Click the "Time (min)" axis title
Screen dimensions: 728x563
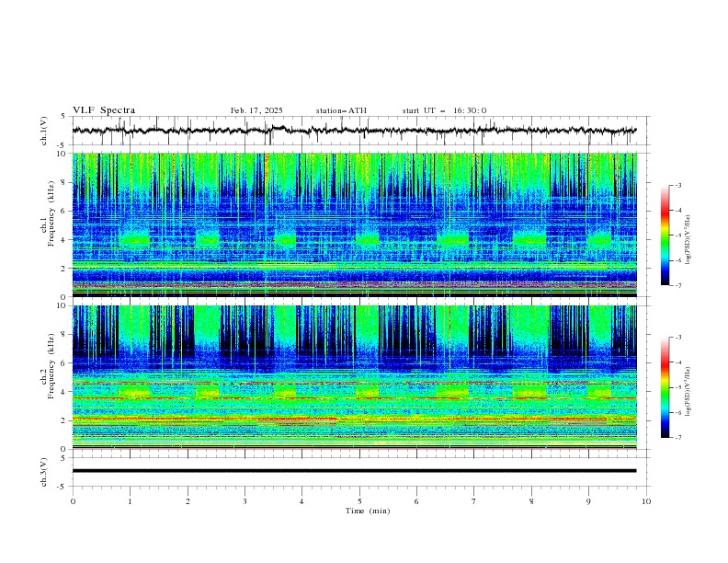[368, 511]
